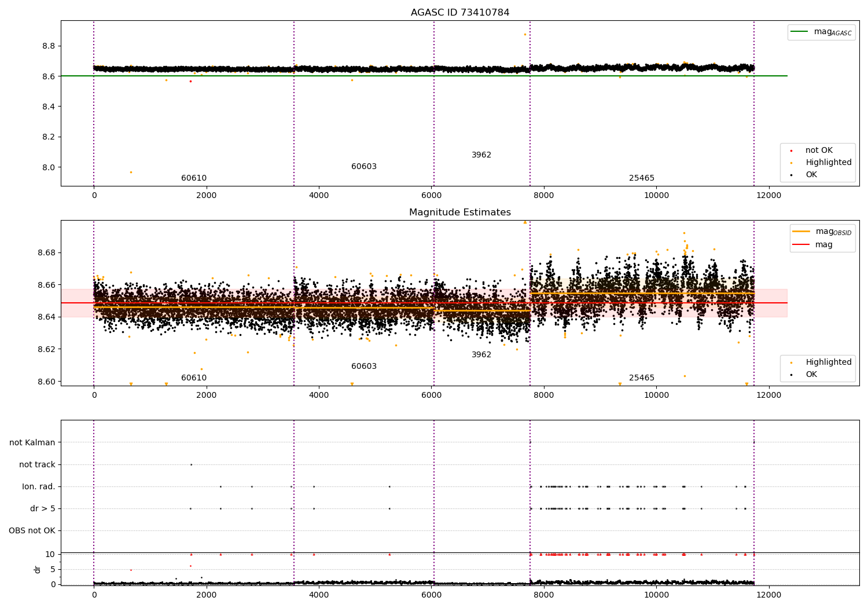Click the 8.4 y-axis tick label
868x608 pixels.
pyautogui.click(x=49, y=107)
